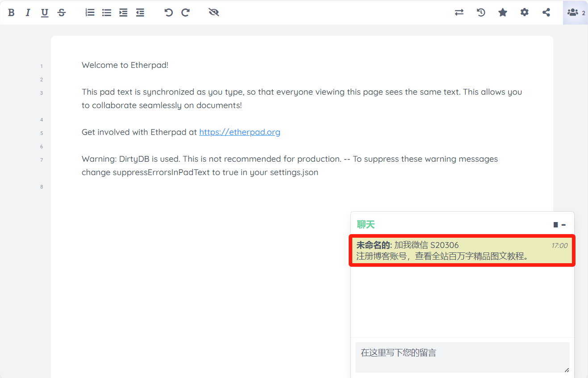
Task: Open pad settings gear
Action: tap(525, 13)
